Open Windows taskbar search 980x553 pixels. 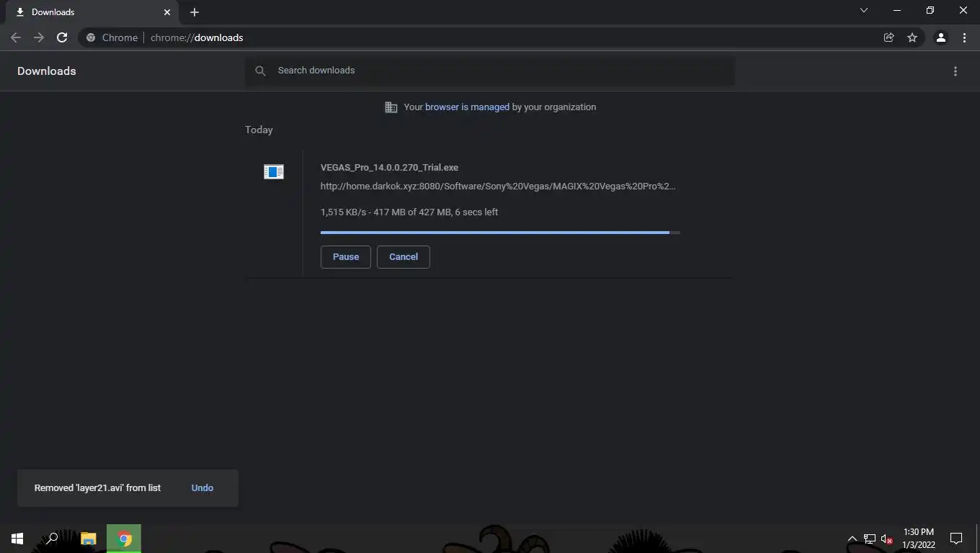coord(52,539)
